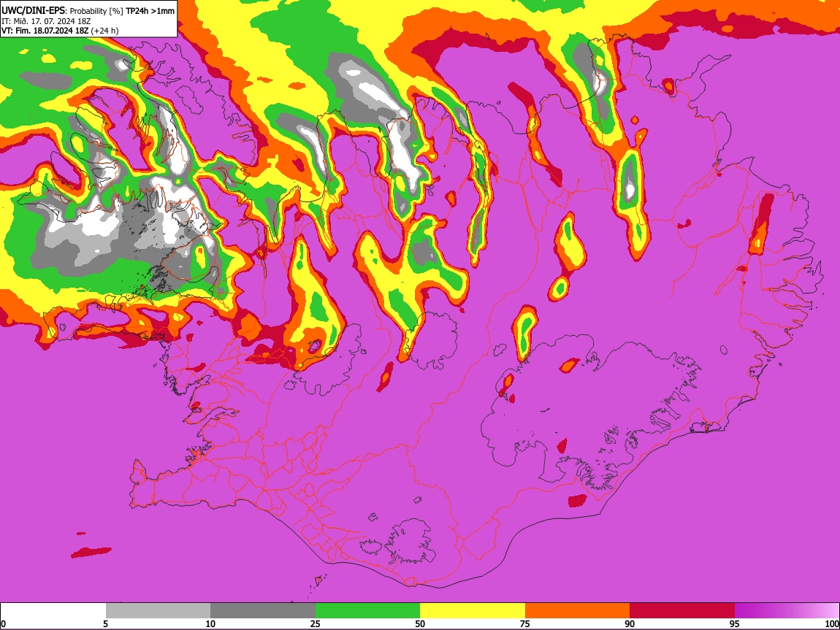Click the light gray 5-10 percent legend swatch
Screen dimensions: 840x630
[158, 610]
